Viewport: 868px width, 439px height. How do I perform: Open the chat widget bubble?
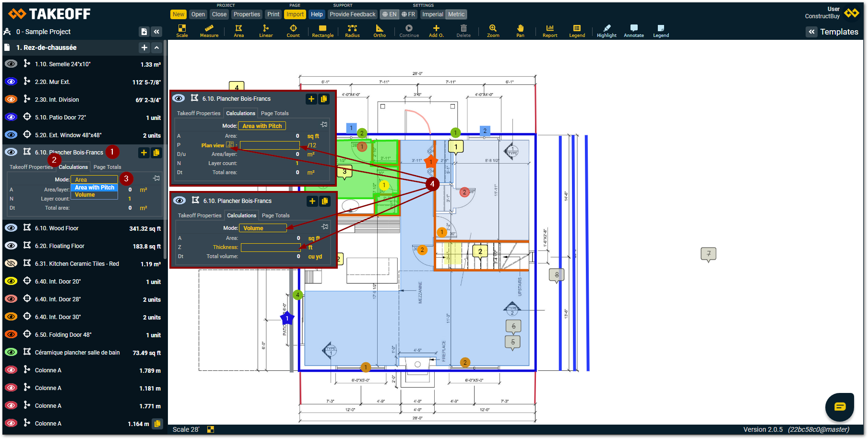[x=839, y=407]
